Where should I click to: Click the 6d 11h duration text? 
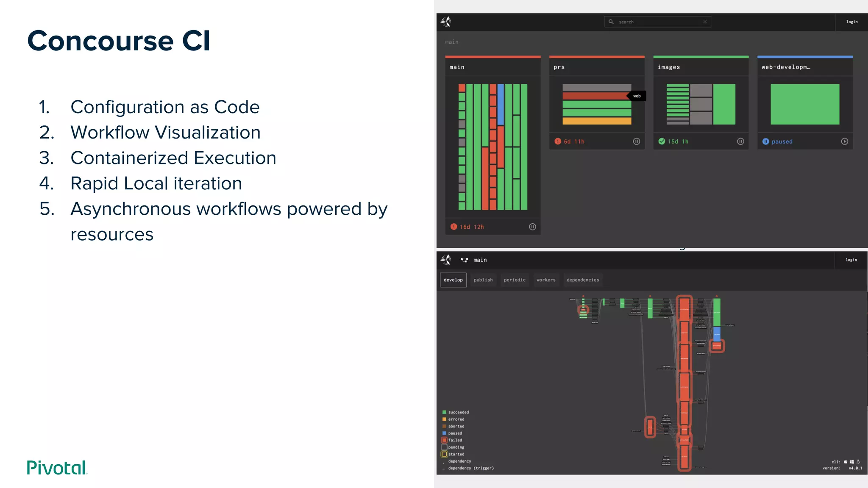click(574, 141)
